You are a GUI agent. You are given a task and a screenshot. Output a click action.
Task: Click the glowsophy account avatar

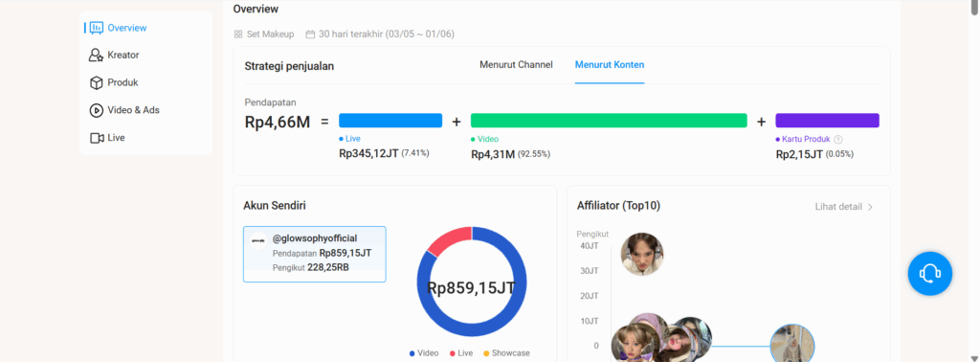[x=258, y=240]
